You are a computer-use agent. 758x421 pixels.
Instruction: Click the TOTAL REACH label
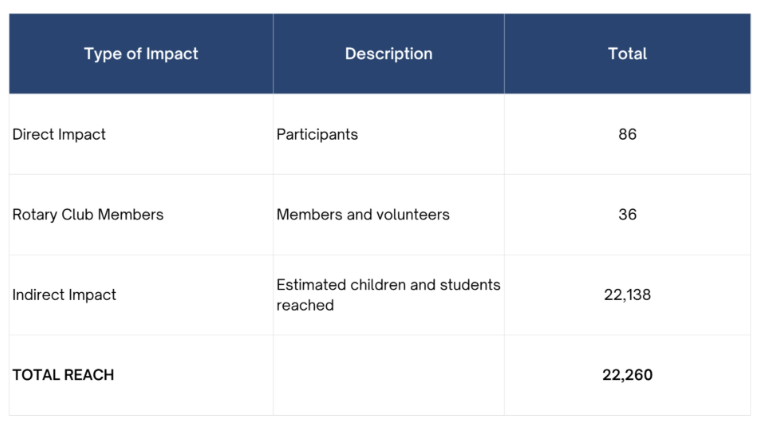point(63,375)
